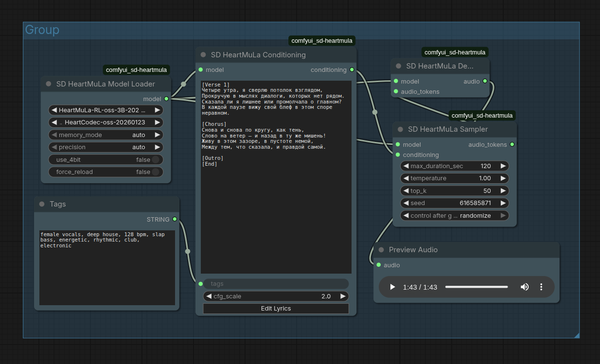Decrease temperature value
The image size is (600, 364).
click(406, 178)
